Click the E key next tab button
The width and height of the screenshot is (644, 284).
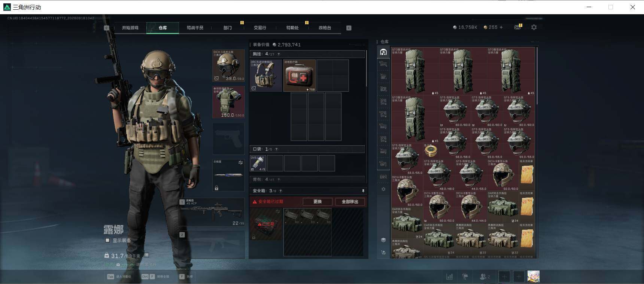click(349, 28)
